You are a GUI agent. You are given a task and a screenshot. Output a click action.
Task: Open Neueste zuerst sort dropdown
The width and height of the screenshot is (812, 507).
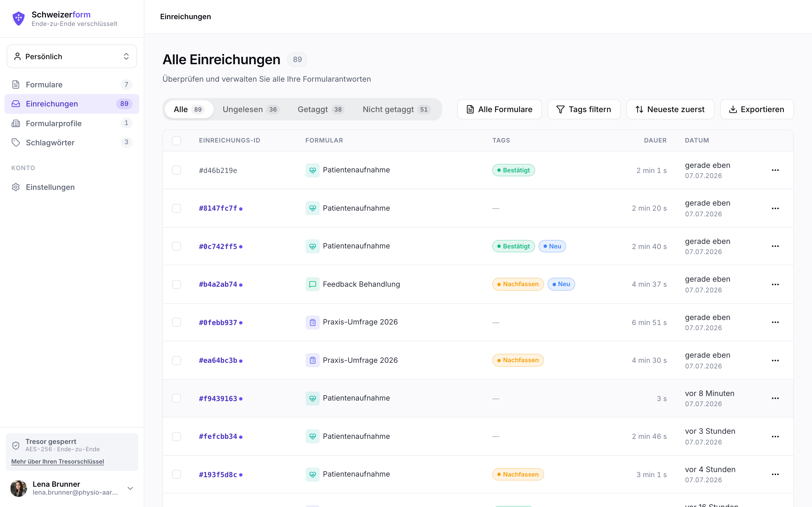pyautogui.click(x=670, y=109)
